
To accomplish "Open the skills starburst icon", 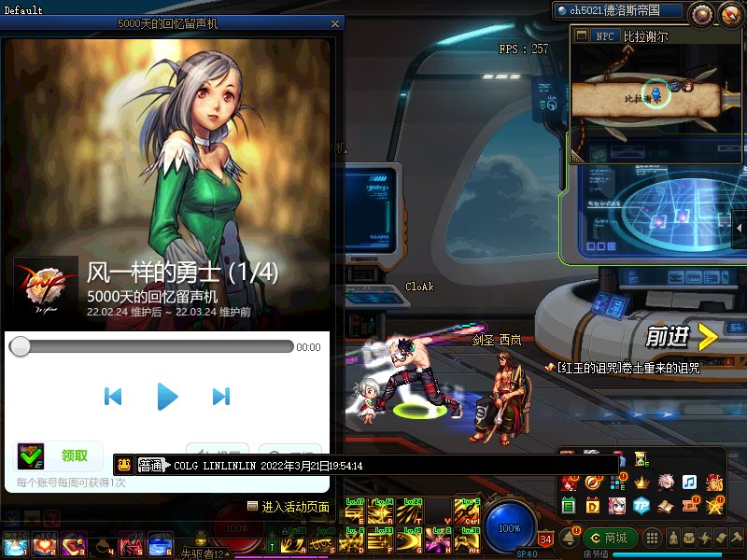I will [705, 539].
